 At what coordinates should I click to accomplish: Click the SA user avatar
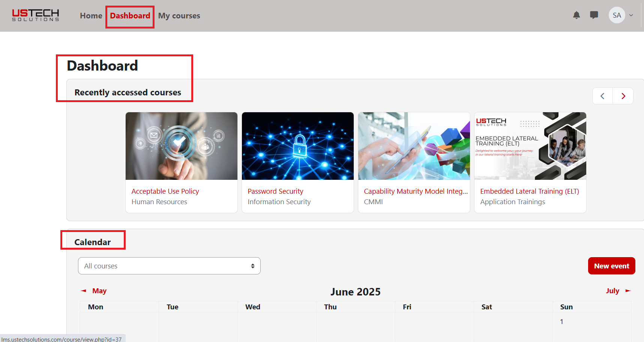pyautogui.click(x=617, y=15)
